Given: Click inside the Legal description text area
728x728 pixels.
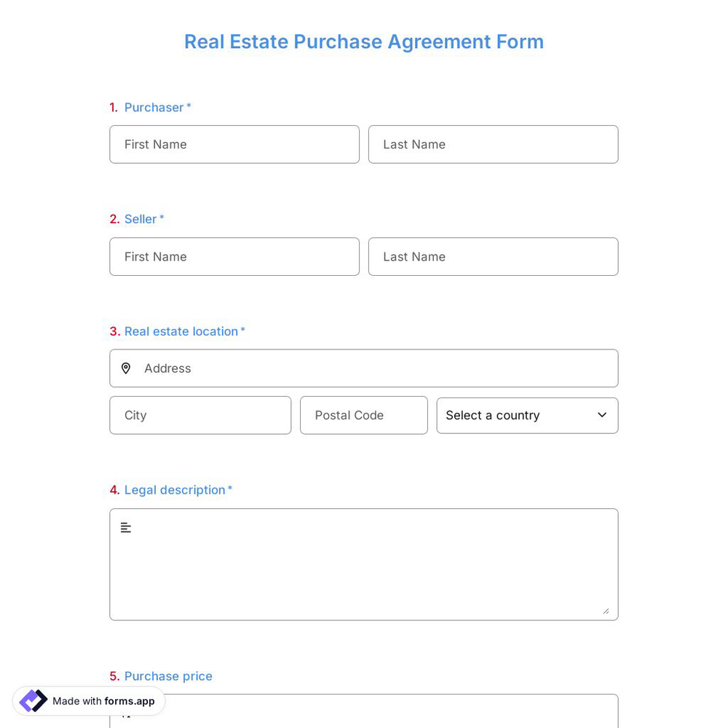Looking at the screenshot, I should click(364, 564).
